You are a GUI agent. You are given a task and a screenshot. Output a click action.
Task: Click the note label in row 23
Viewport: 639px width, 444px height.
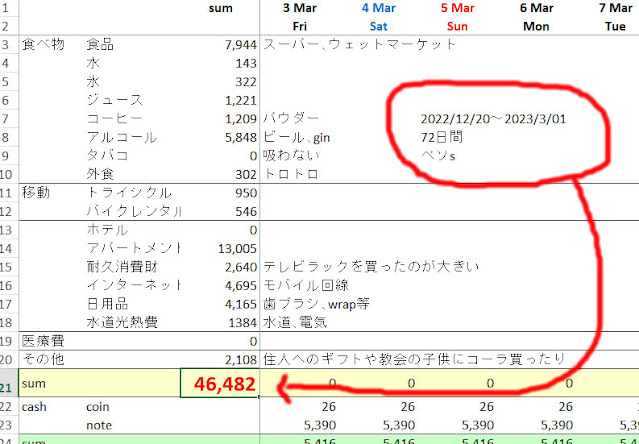[x=99, y=425]
